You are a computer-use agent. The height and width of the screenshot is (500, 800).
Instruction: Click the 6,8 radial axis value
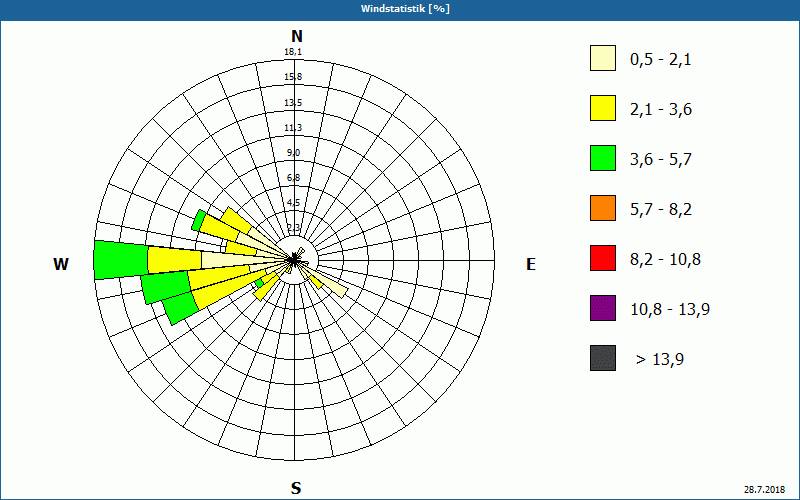[293, 178]
